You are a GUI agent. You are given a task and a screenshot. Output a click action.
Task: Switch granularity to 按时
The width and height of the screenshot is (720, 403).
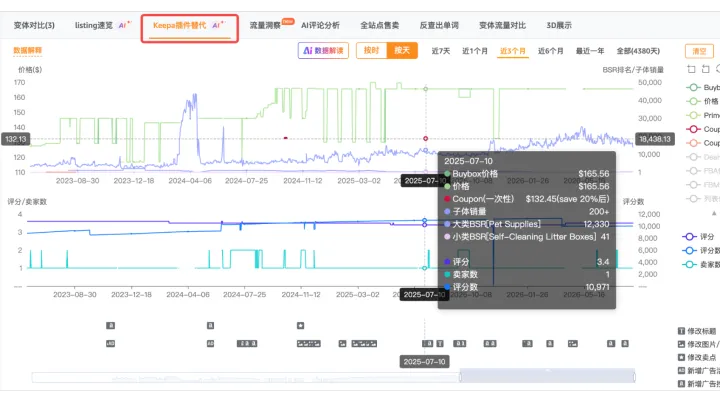(x=371, y=50)
